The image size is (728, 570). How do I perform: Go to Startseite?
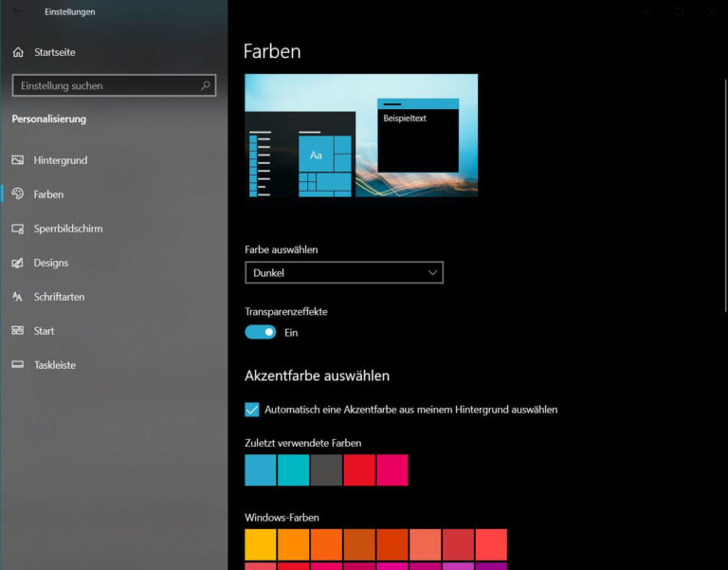(x=114, y=52)
